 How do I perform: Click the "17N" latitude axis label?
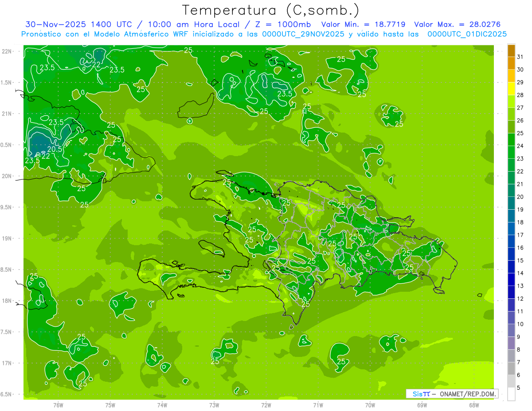[x=7, y=363]
